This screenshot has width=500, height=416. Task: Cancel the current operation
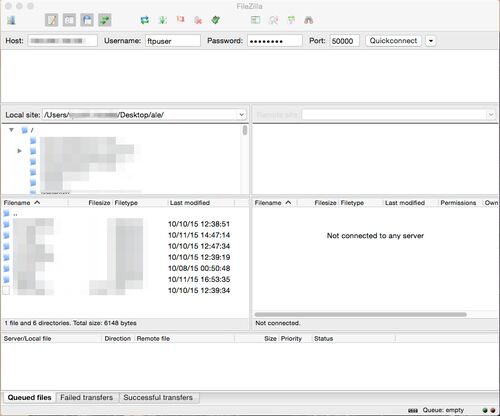point(180,19)
